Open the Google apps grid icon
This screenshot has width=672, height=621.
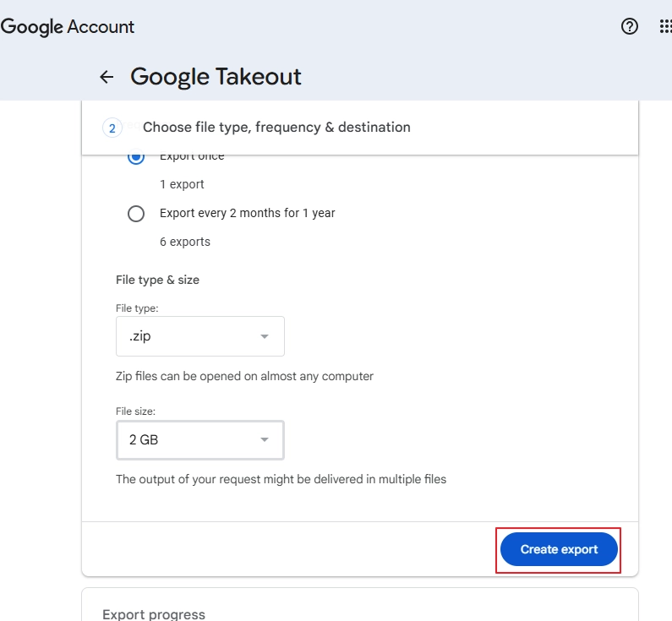pyautogui.click(x=665, y=26)
